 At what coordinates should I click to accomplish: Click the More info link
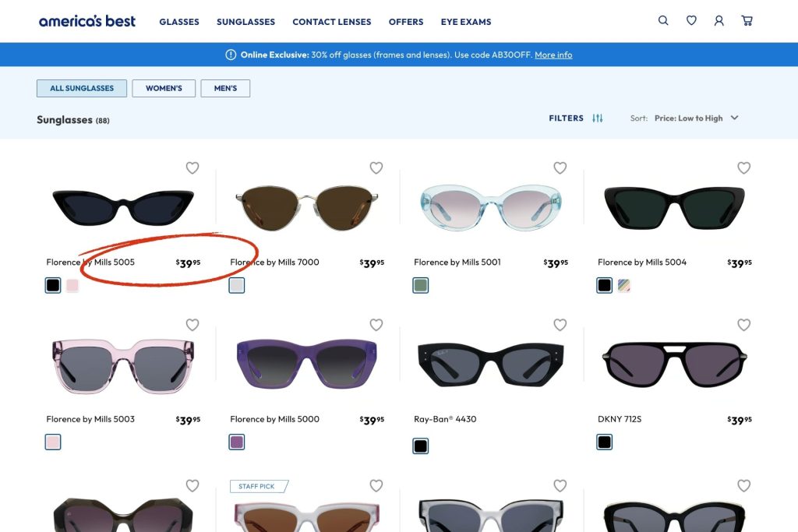click(x=553, y=55)
